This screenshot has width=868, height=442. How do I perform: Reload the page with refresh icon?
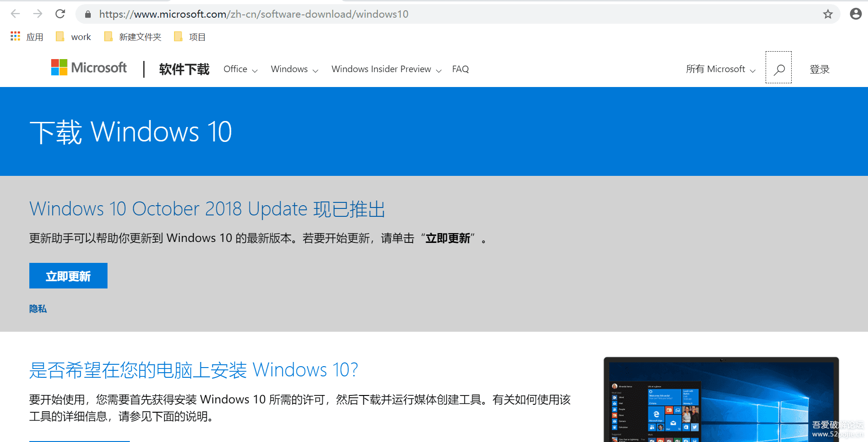click(60, 14)
